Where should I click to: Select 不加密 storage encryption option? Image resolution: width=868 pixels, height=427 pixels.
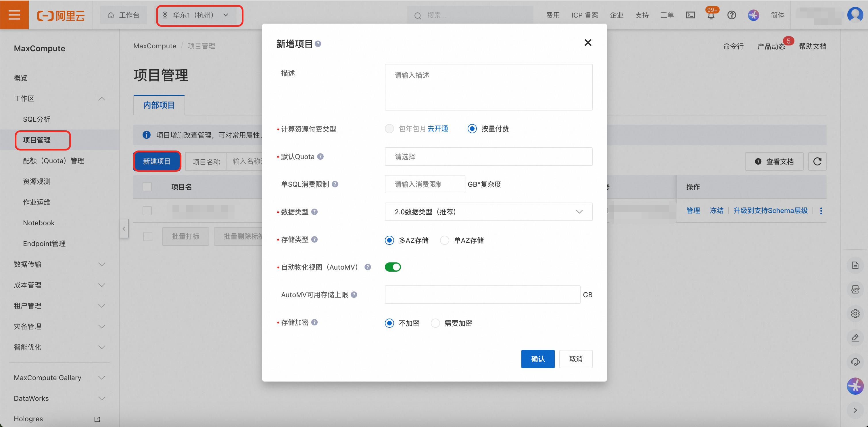[x=389, y=323]
